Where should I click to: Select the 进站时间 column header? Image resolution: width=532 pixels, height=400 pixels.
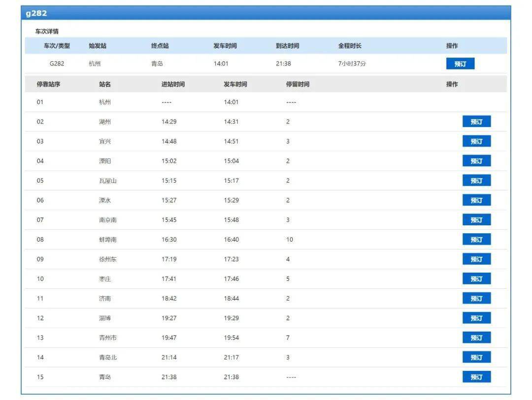pyautogui.click(x=173, y=84)
